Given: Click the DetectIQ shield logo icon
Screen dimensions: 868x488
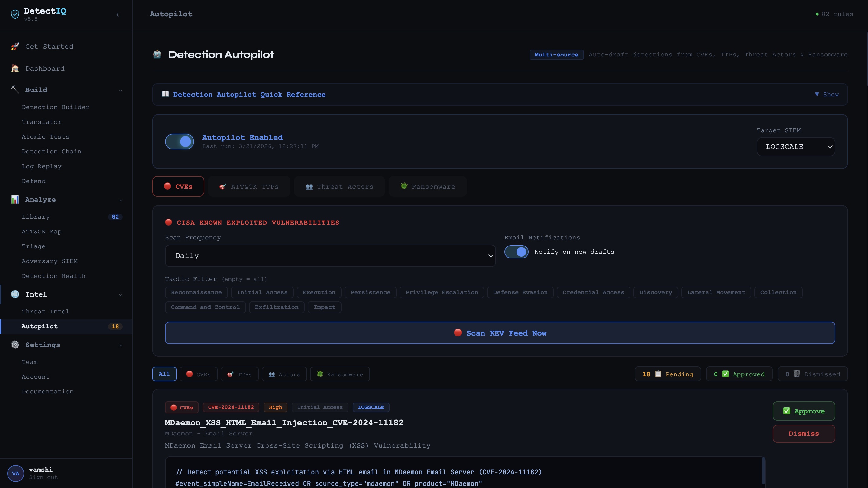Looking at the screenshot, I should (x=15, y=14).
